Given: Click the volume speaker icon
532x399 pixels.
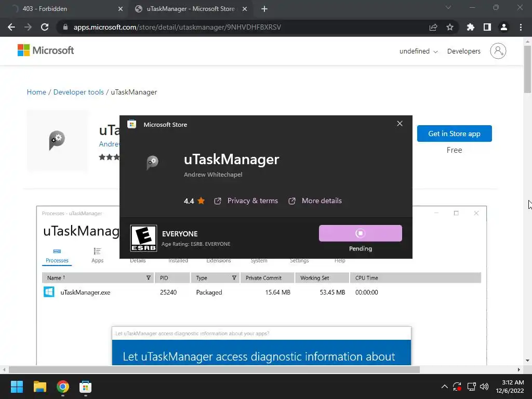Looking at the screenshot, I should pos(484,387).
